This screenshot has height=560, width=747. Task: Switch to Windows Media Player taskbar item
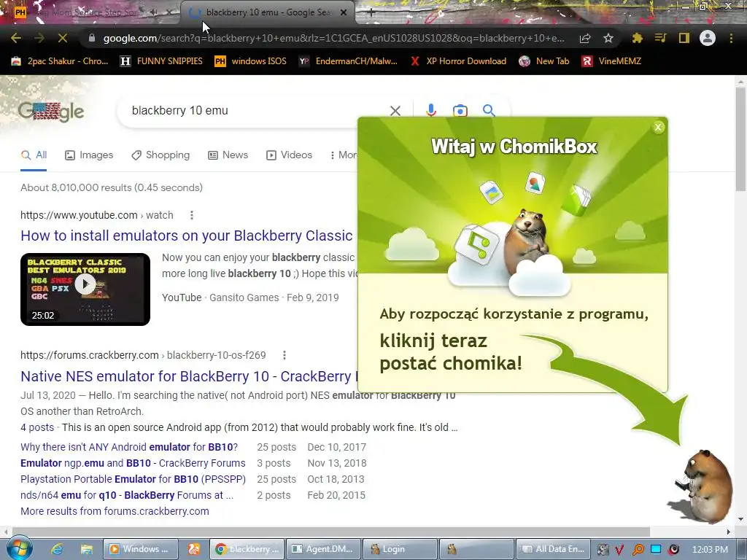141,549
